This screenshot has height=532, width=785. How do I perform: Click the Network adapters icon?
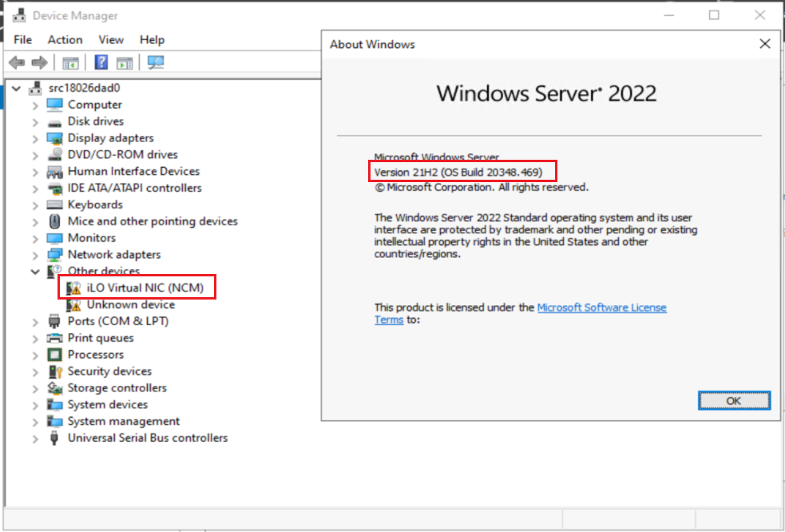[x=54, y=255]
